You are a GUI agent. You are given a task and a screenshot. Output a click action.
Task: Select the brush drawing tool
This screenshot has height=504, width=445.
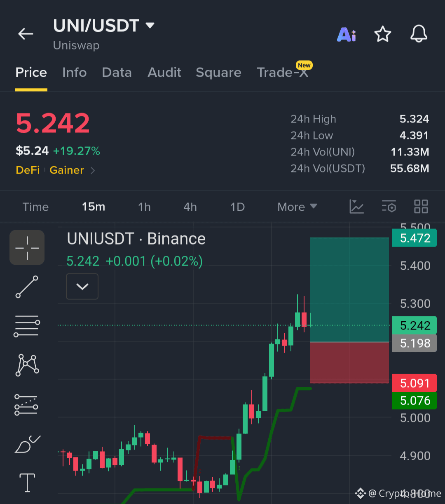tap(27, 444)
